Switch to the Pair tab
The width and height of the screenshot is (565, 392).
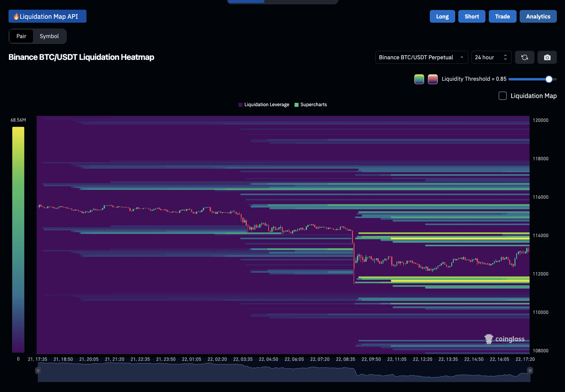pos(21,36)
